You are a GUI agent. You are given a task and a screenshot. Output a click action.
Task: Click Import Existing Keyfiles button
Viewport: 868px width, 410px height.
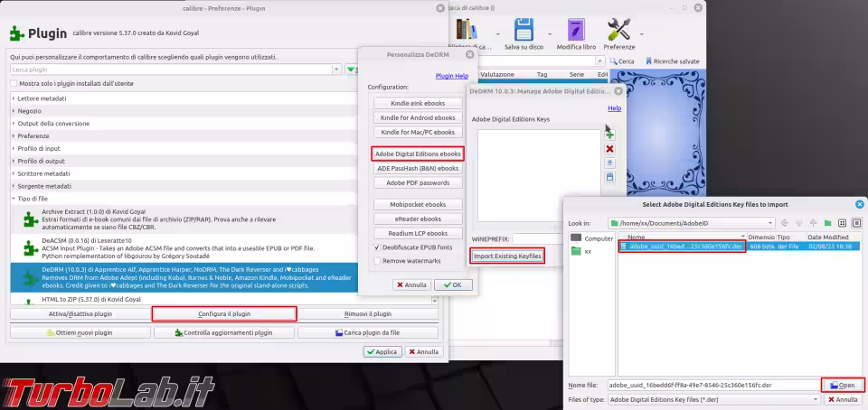point(507,256)
